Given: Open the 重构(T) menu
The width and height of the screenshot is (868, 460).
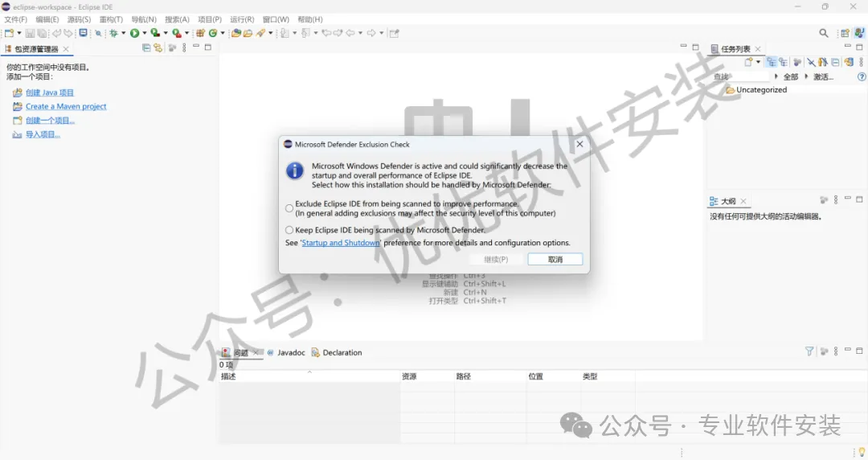Looking at the screenshot, I should (111, 19).
